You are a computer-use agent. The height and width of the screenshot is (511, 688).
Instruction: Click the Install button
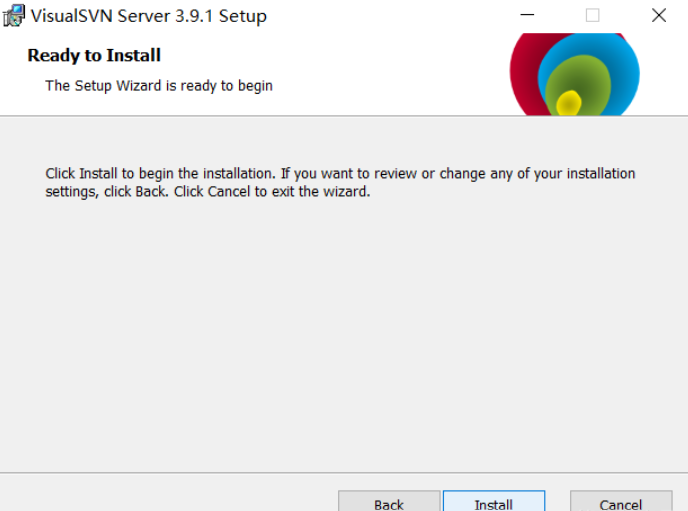pyautogui.click(x=494, y=501)
